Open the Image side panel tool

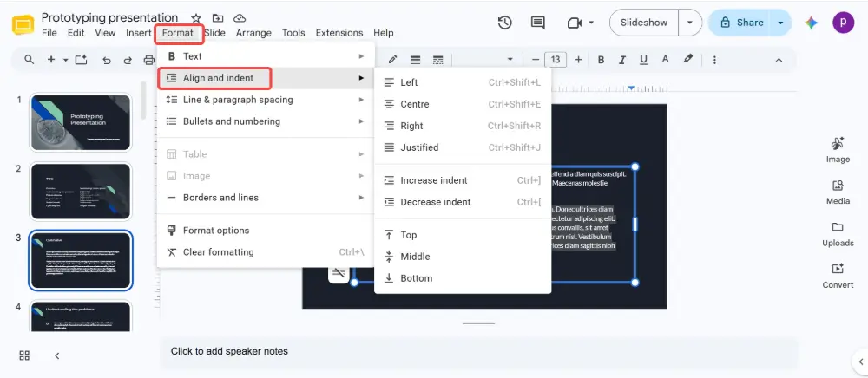click(x=838, y=150)
